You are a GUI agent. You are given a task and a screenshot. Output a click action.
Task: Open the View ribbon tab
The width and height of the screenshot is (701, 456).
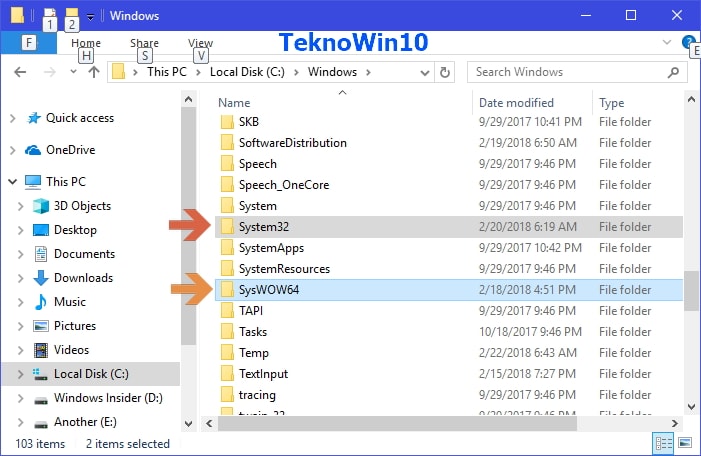click(200, 43)
